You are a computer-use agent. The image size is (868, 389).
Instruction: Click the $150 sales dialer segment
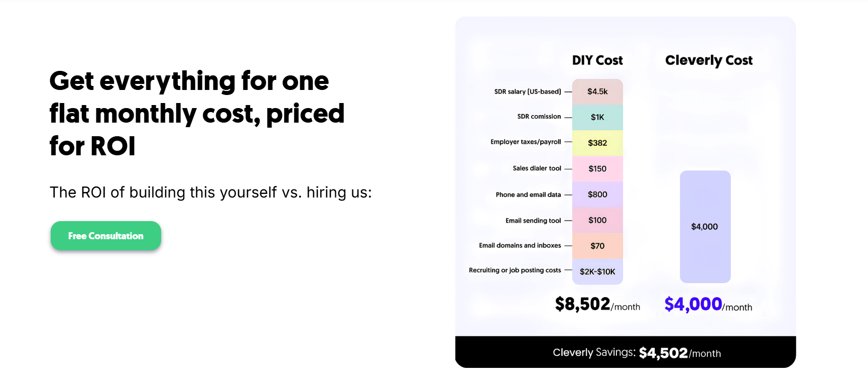597,168
